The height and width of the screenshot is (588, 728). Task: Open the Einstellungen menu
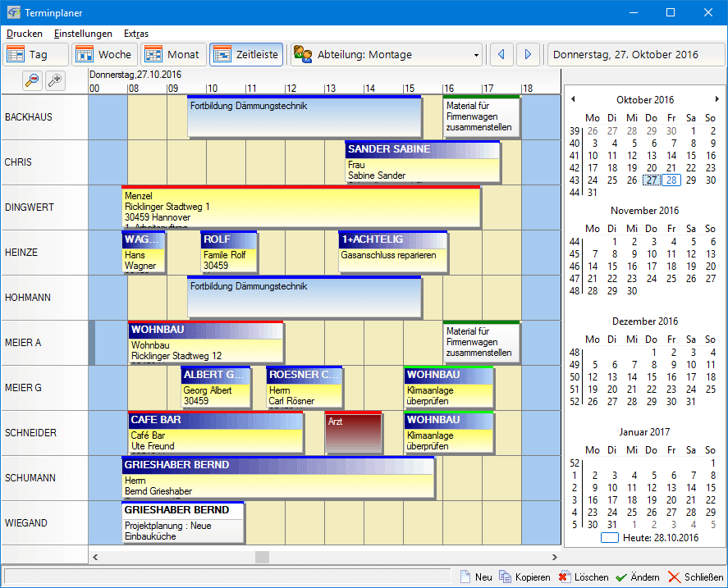[83, 34]
